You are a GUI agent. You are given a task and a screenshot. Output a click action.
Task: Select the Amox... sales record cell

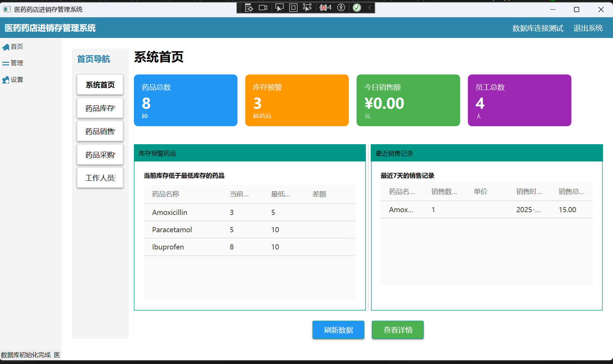(x=401, y=210)
